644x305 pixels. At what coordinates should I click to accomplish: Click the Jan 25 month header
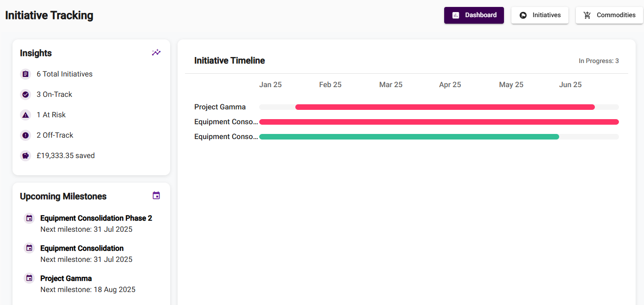(270, 85)
